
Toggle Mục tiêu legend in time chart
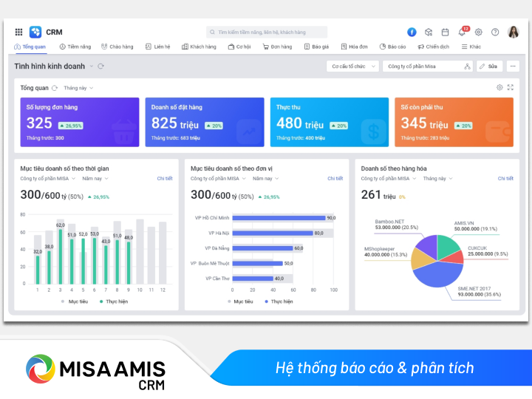point(75,301)
